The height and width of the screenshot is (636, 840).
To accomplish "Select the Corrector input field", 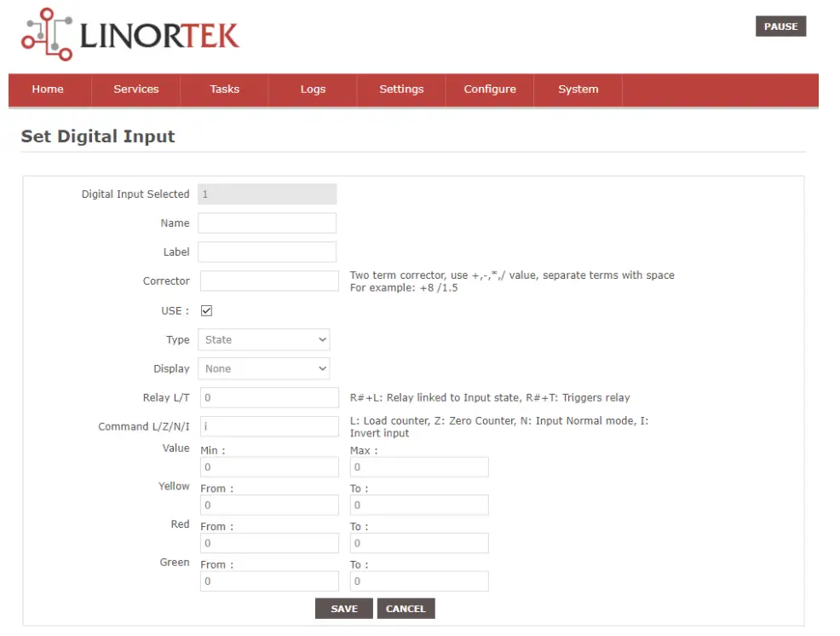I will (269, 280).
